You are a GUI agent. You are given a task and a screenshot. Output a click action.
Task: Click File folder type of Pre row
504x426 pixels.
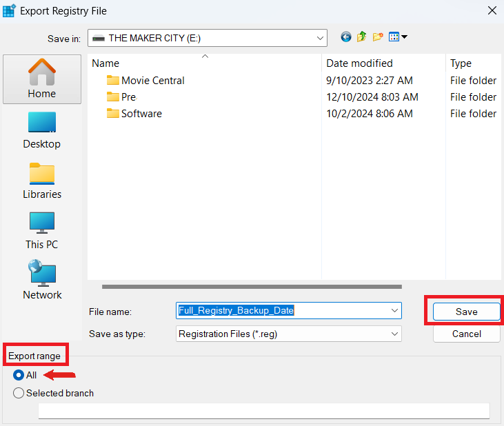click(473, 97)
